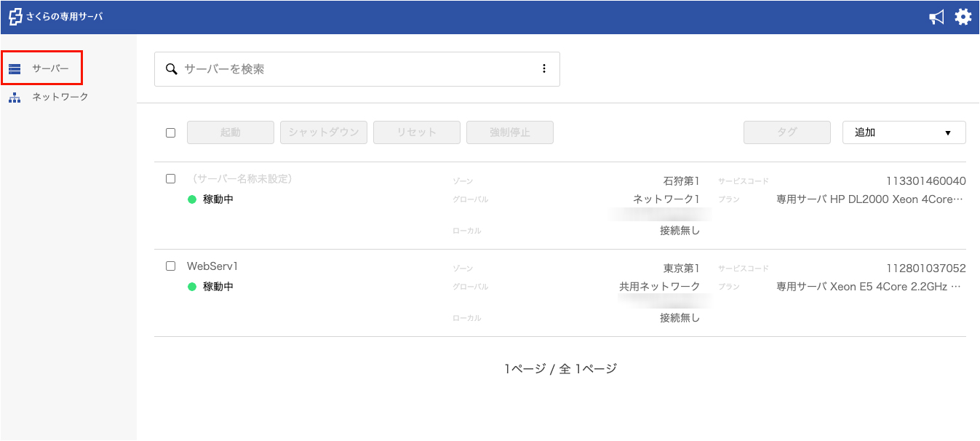The image size is (980, 441).
Task: Click the タグ button
Action: tap(786, 132)
